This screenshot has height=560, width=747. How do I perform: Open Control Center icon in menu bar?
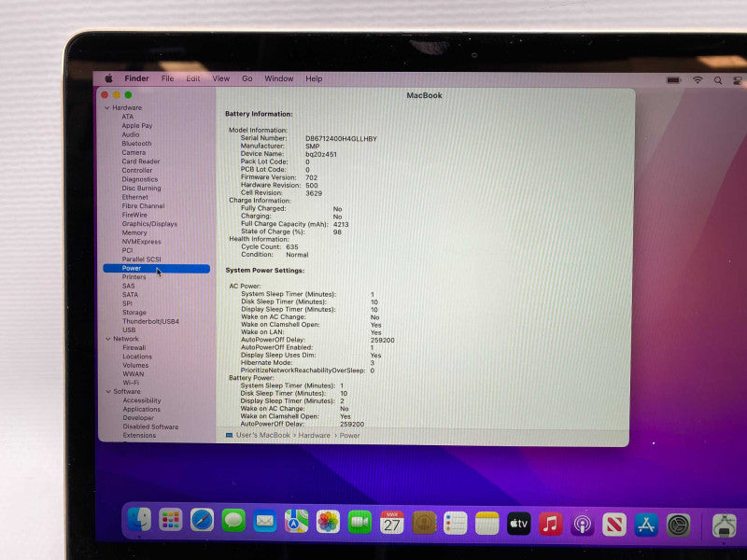738,81
